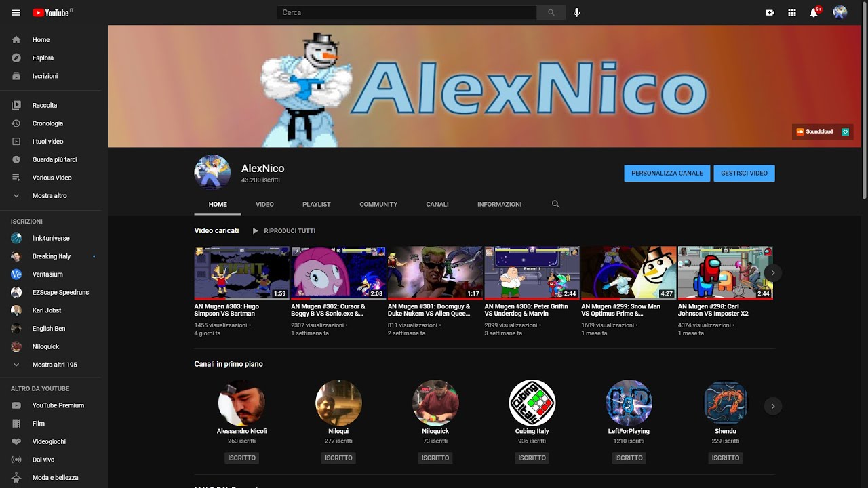Open LeftForPlaying featured channel avatar
868x488 pixels.
(x=629, y=403)
